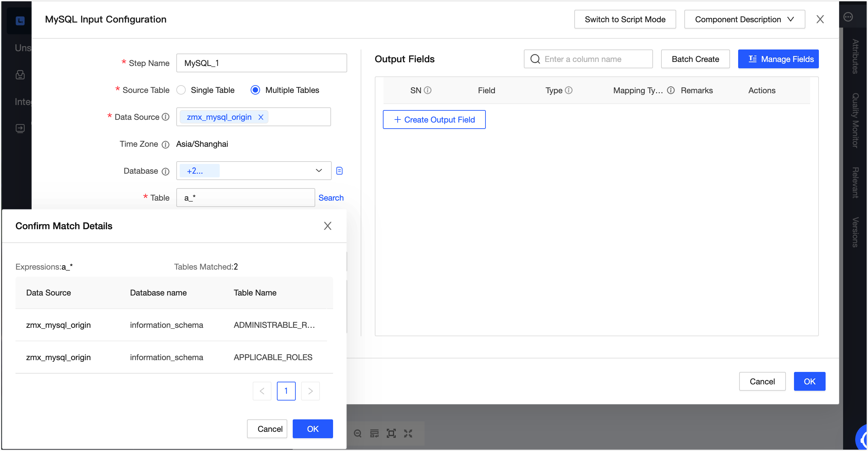
Task: Click the Remarks column header
Action: 696,90
